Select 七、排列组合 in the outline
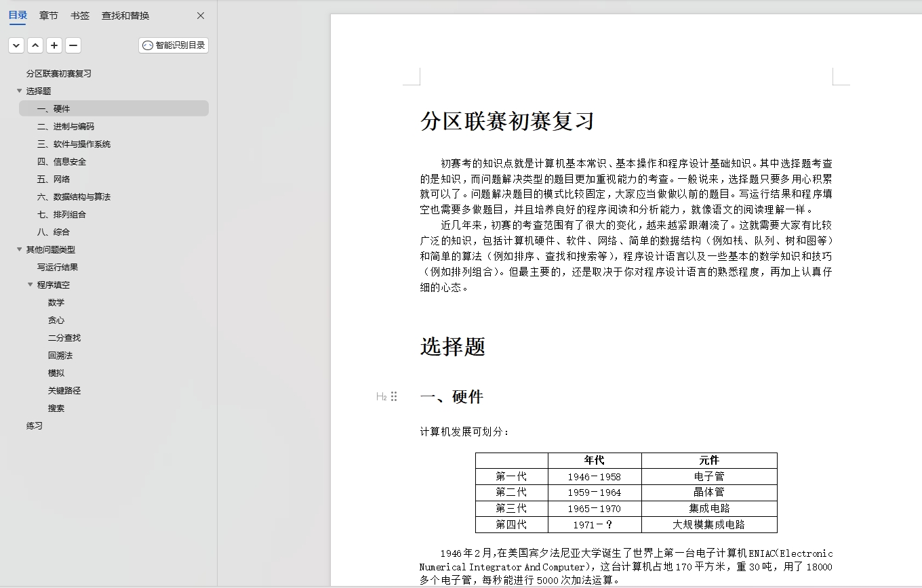 pyautogui.click(x=62, y=214)
